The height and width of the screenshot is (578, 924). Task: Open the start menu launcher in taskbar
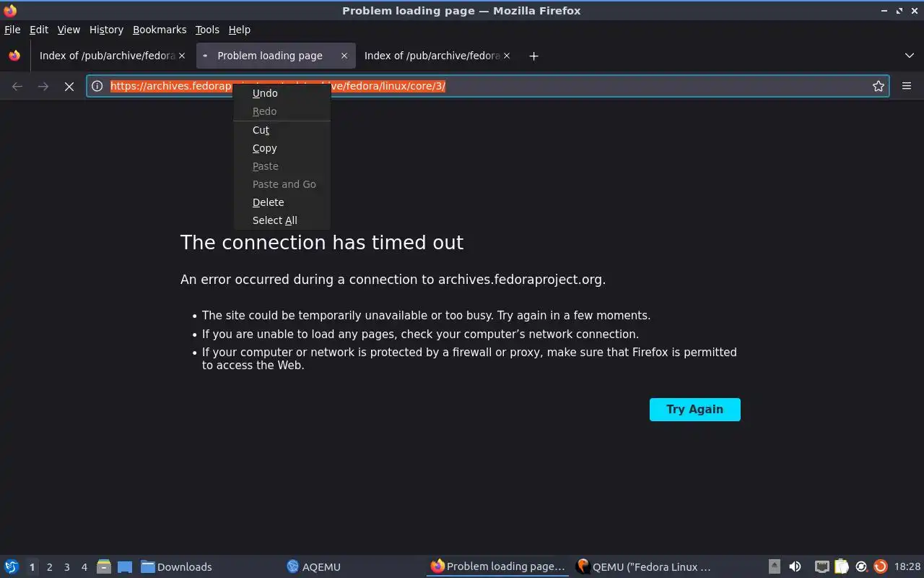(12, 566)
